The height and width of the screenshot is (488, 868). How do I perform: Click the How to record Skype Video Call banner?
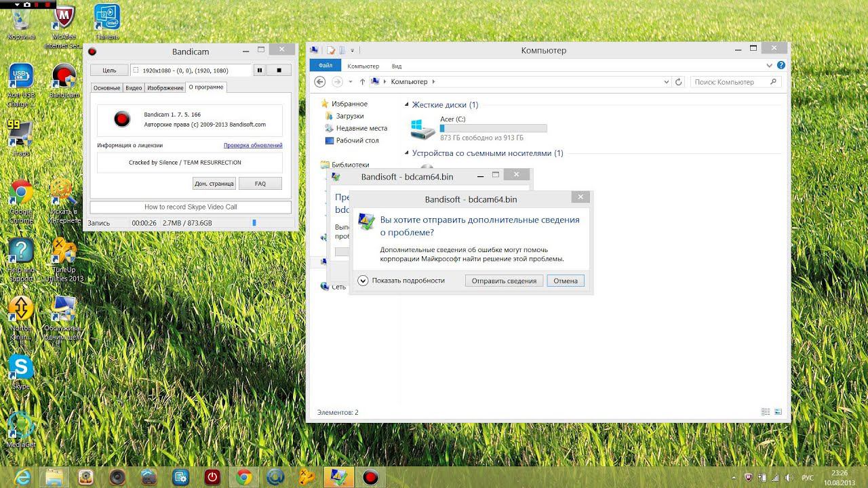click(x=191, y=207)
